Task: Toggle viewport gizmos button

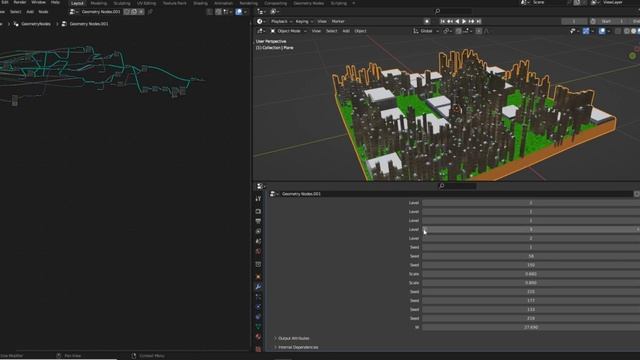Action: tap(586, 31)
